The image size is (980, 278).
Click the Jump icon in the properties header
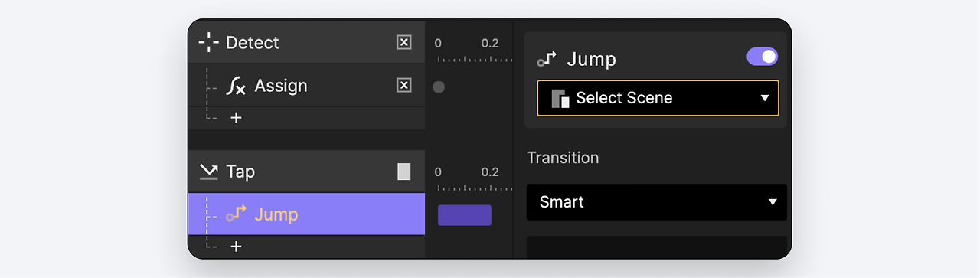click(547, 59)
